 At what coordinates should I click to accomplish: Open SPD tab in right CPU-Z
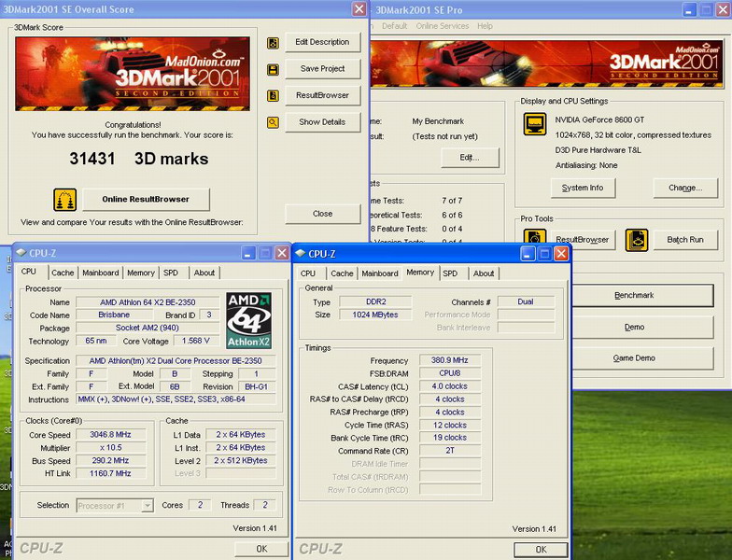450,273
